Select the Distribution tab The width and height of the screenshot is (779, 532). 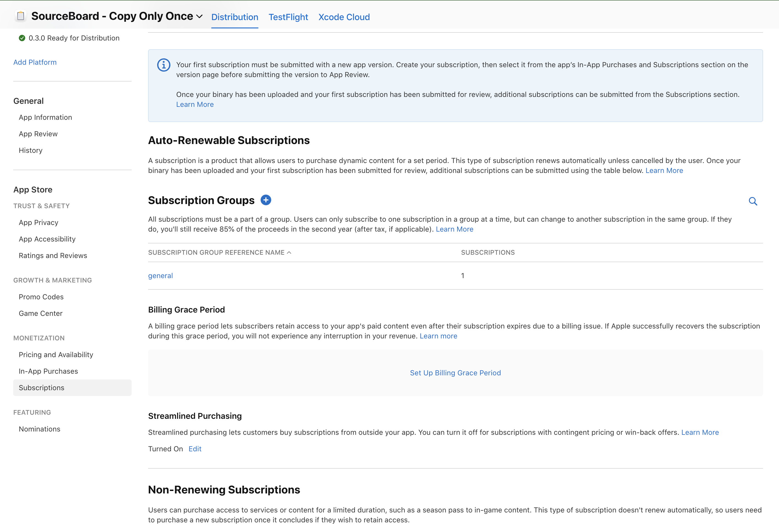point(235,17)
